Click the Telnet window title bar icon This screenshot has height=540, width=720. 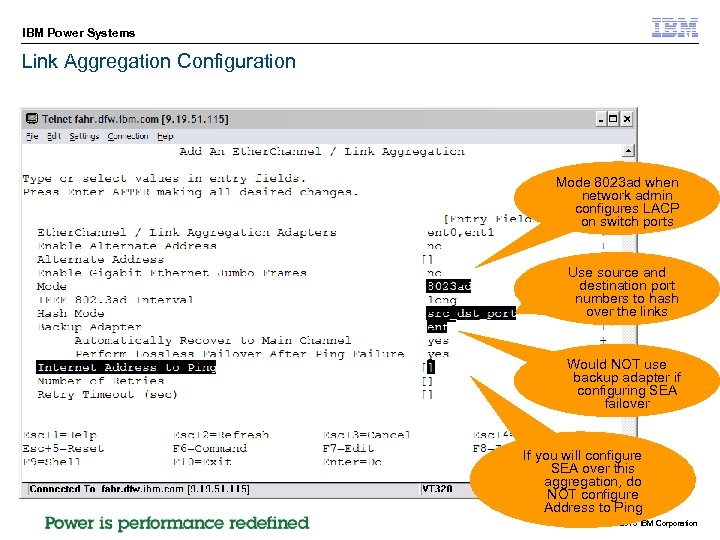click(x=32, y=119)
